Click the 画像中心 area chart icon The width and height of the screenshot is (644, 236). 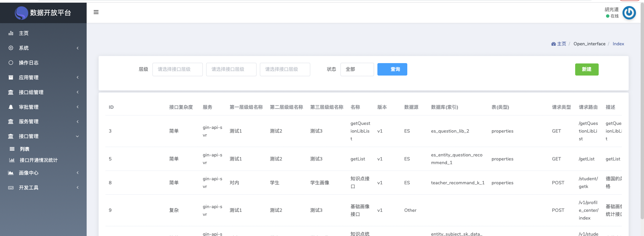11,173
